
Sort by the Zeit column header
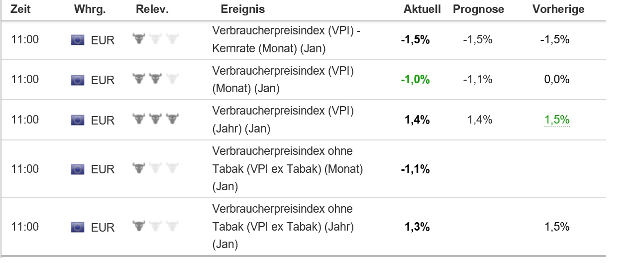point(21,9)
